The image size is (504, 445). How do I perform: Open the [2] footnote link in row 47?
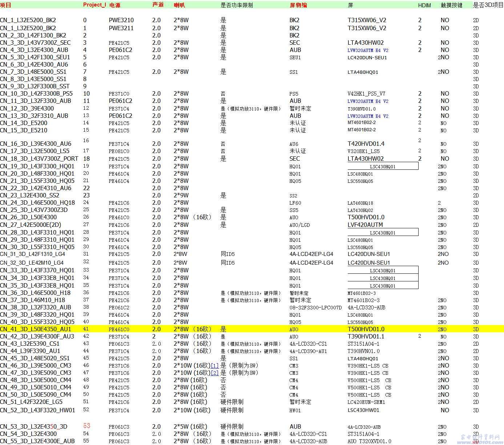(215, 373)
